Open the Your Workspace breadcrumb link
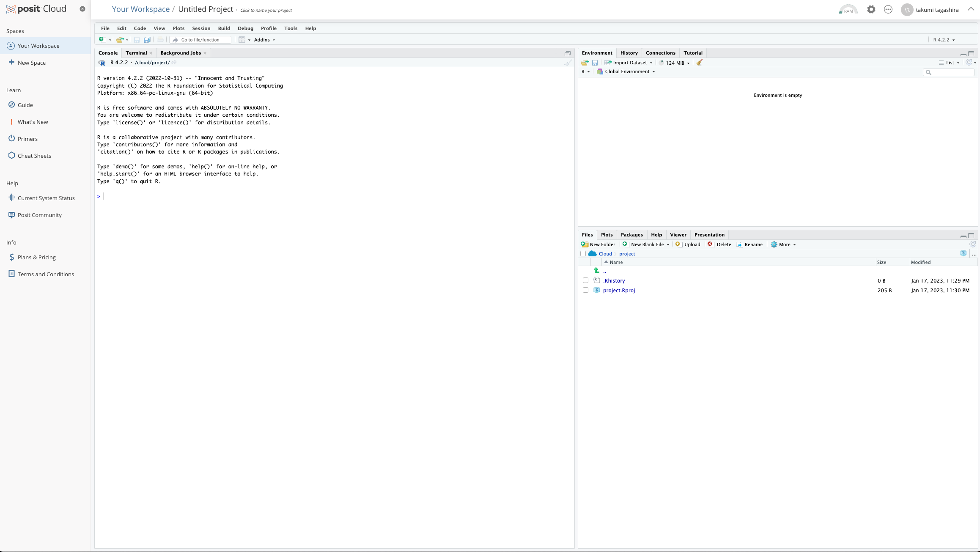Screen dimensions: 980x552 [140, 9]
